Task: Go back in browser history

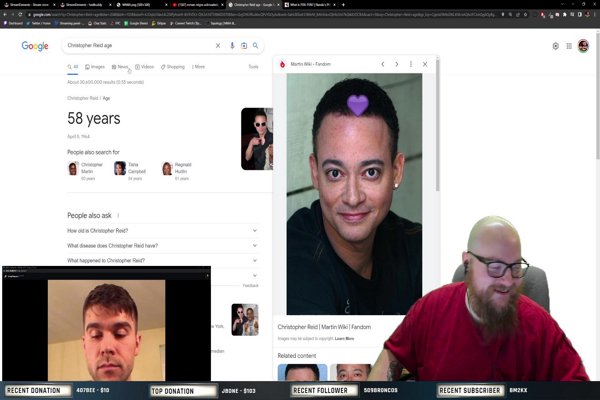Action: 5,15
